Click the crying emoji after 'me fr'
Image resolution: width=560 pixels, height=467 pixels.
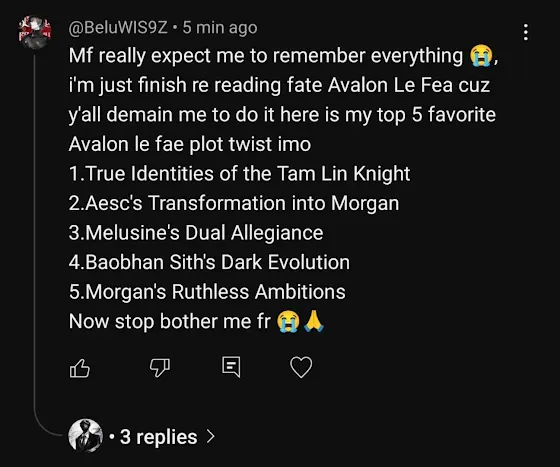pos(288,322)
